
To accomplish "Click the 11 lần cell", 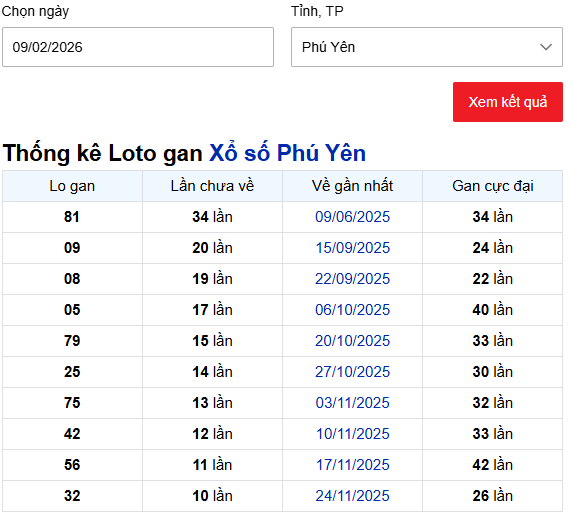I will pos(212,465).
